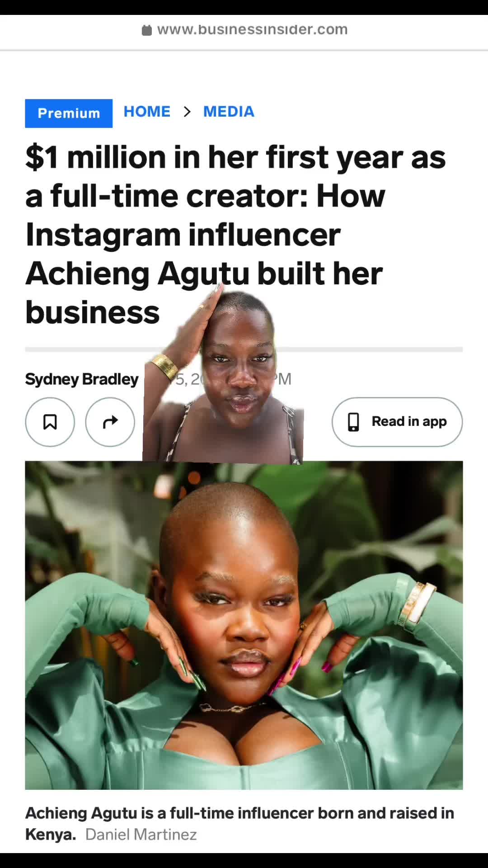Go to the HOME breadcrumb
This screenshot has height=868, width=488.
pyautogui.click(x=147, y=112)
